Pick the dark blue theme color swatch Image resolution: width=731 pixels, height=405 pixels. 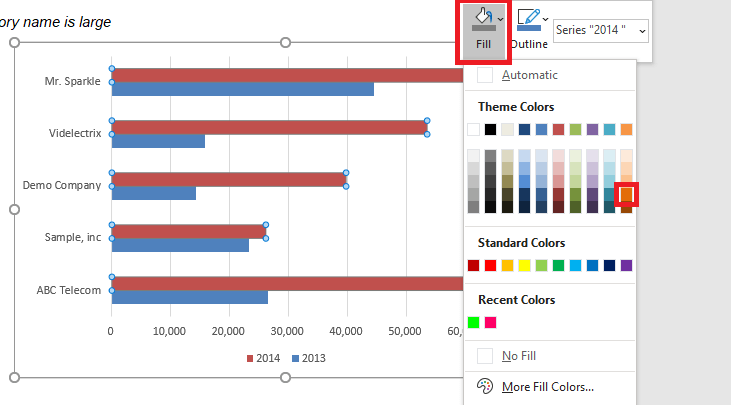pyautogui.click(x=524, y=130)
